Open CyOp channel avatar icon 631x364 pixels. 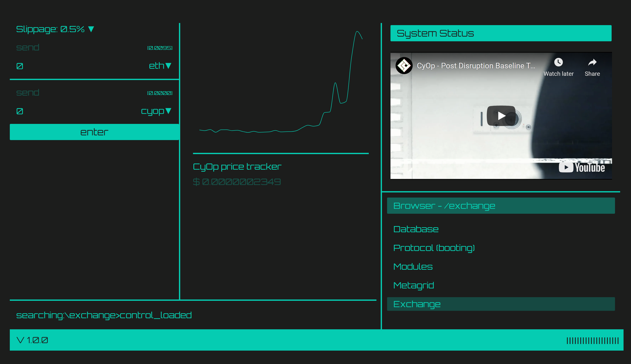(x=404, y=66)
